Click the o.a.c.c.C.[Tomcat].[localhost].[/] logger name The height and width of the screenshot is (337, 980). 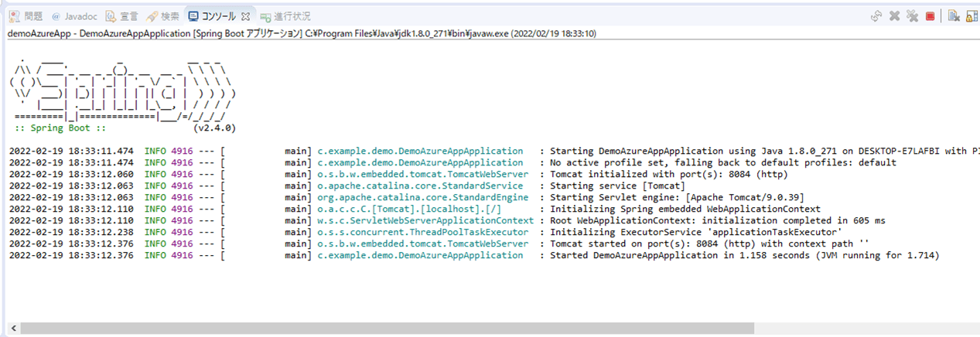click(x=409, y=209)
